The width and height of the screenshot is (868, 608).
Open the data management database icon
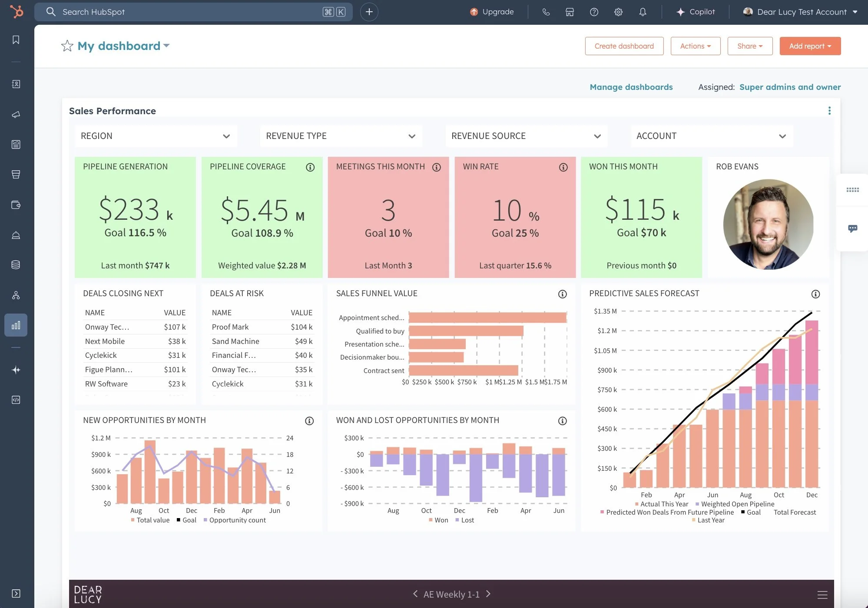pyautogui.click(x=16, y=264)
